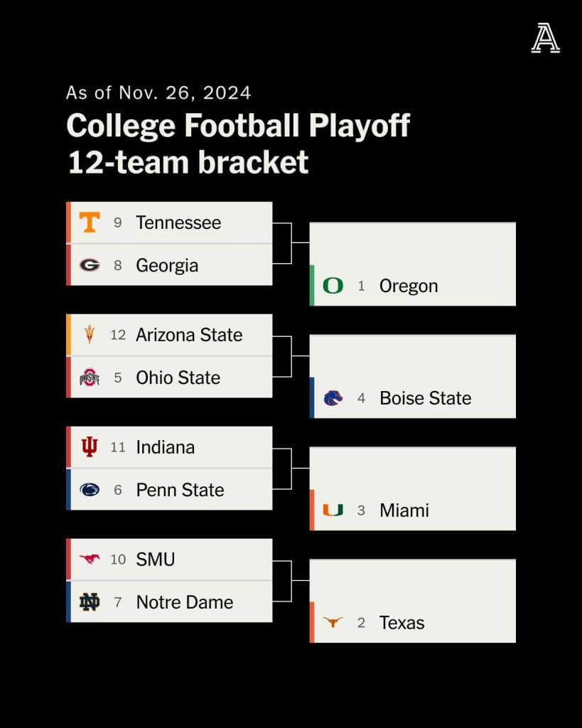The height and width of the screenshot is (728, 582).
Task: Click the green color bar beside Oregon
Action: point(312,285)
